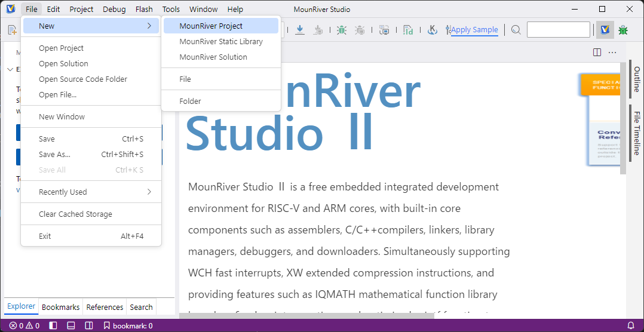Open the Edit menu
Image resolution: width=644 pixels, height=332 pixels.
(x=53, y=9)
